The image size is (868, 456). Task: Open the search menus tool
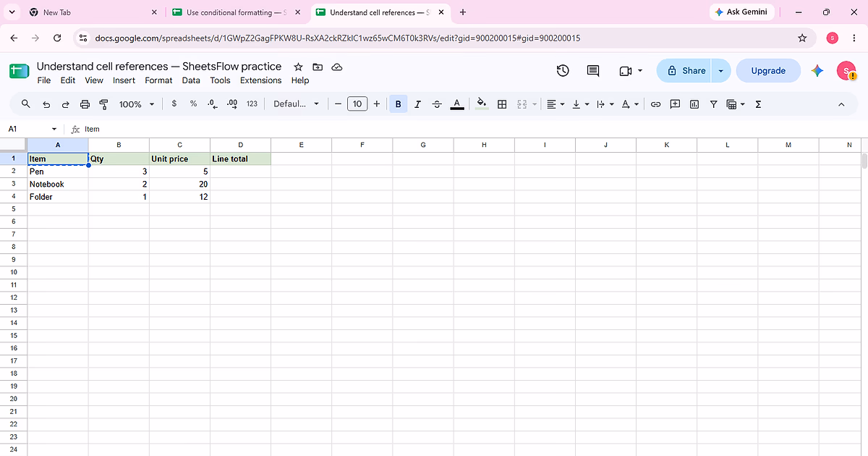point(26,104)
